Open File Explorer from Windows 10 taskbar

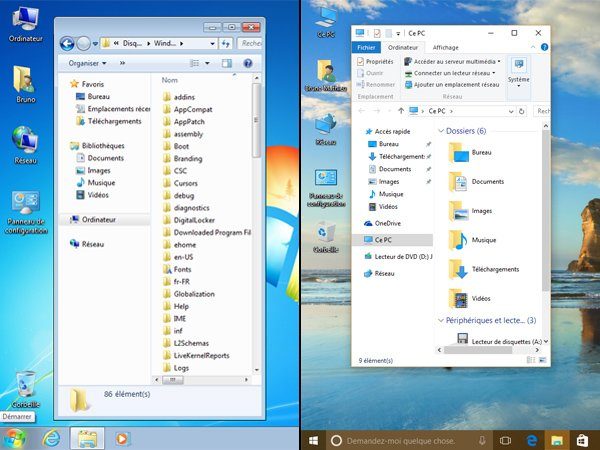557,441
